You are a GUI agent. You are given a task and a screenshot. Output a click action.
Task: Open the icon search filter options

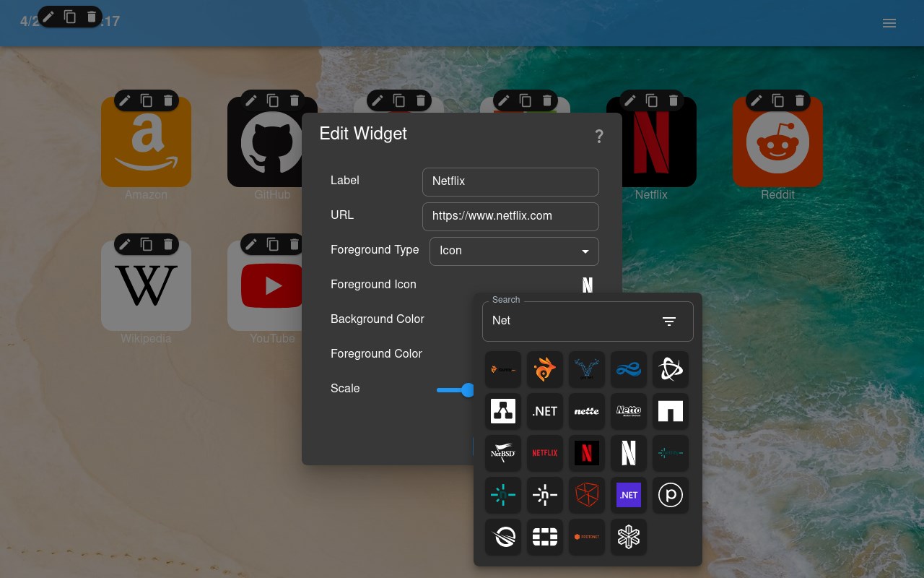(669, 322)
